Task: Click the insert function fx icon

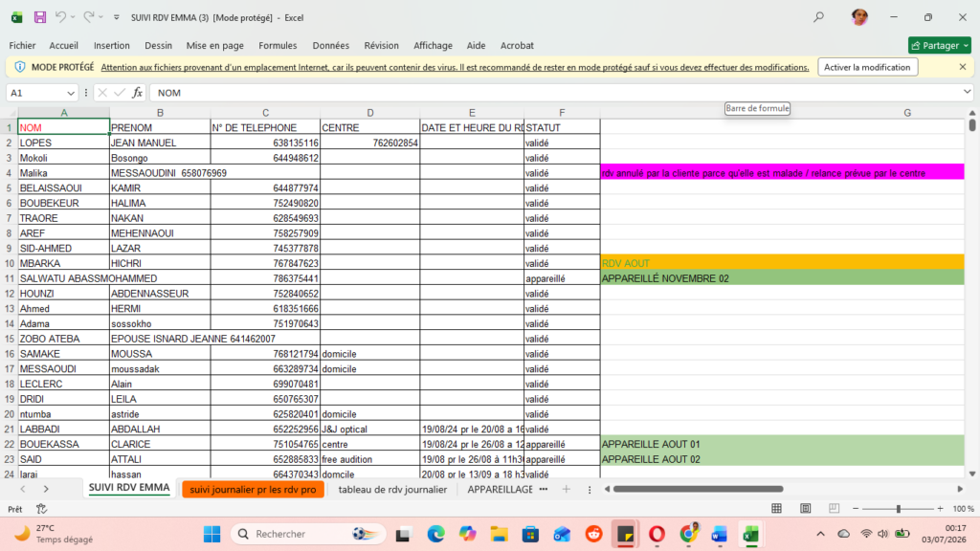Action: click(x=137, y=93)
